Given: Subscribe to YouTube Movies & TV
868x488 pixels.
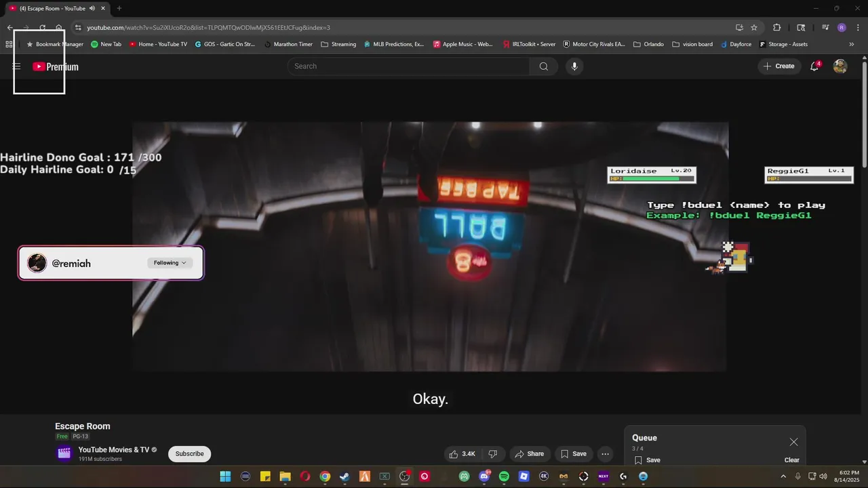Looking at the screenshot, I should tap(189, 454).
